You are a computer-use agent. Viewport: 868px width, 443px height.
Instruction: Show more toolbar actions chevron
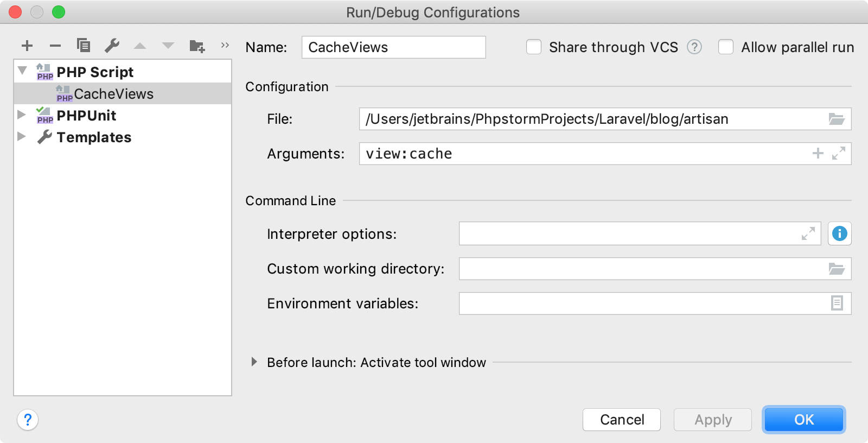[x=225, y=45]
